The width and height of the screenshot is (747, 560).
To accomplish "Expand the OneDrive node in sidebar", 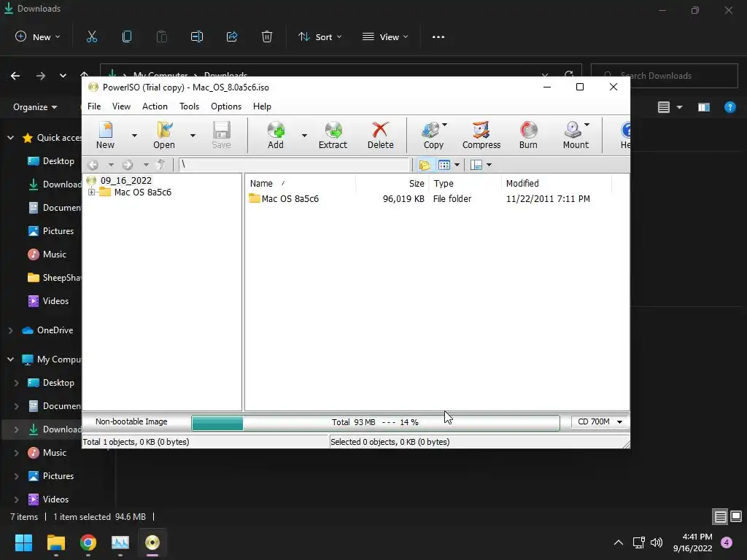I will [10, 330].
